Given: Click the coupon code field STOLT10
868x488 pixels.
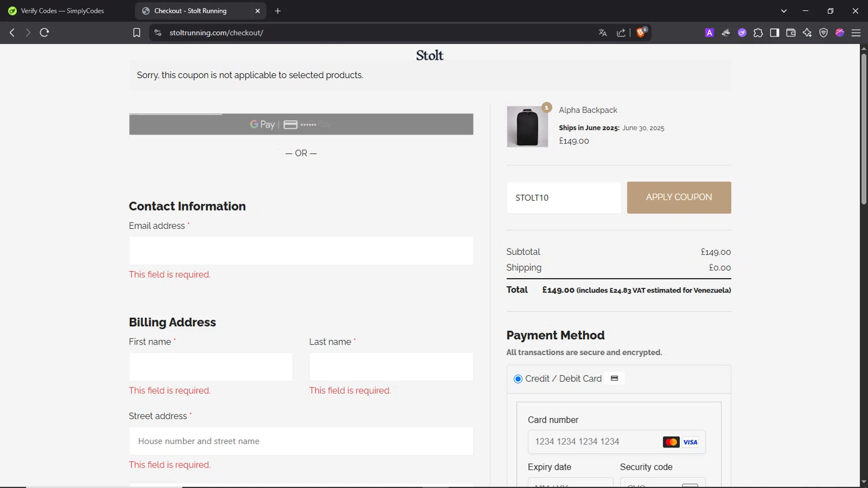Looking at the screenshot, I should 564,198.
